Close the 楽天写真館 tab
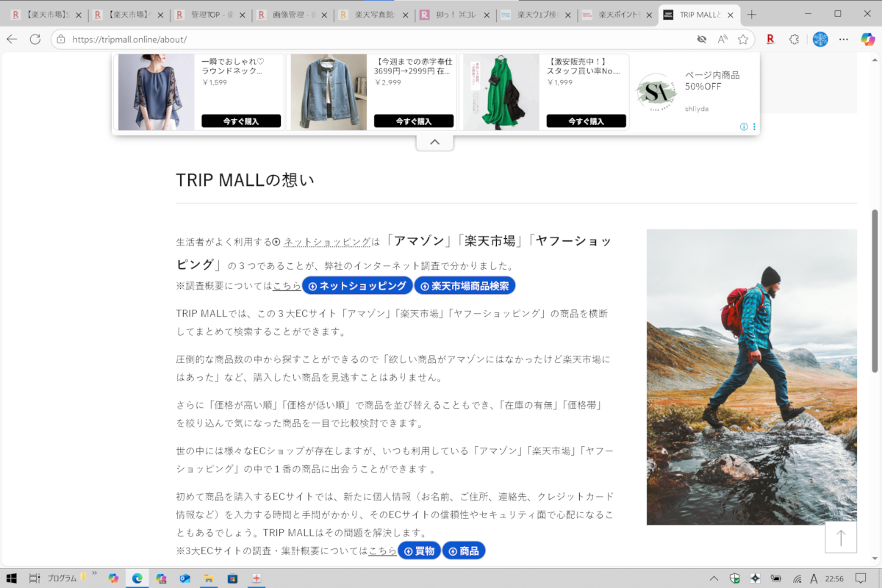This screenshot has width=882, height=588. (x=405, y=15)
